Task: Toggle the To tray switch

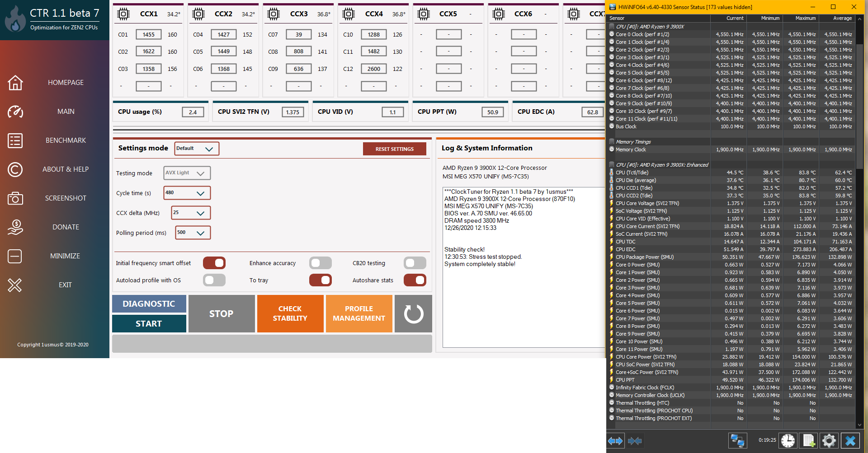Action: 321,280
